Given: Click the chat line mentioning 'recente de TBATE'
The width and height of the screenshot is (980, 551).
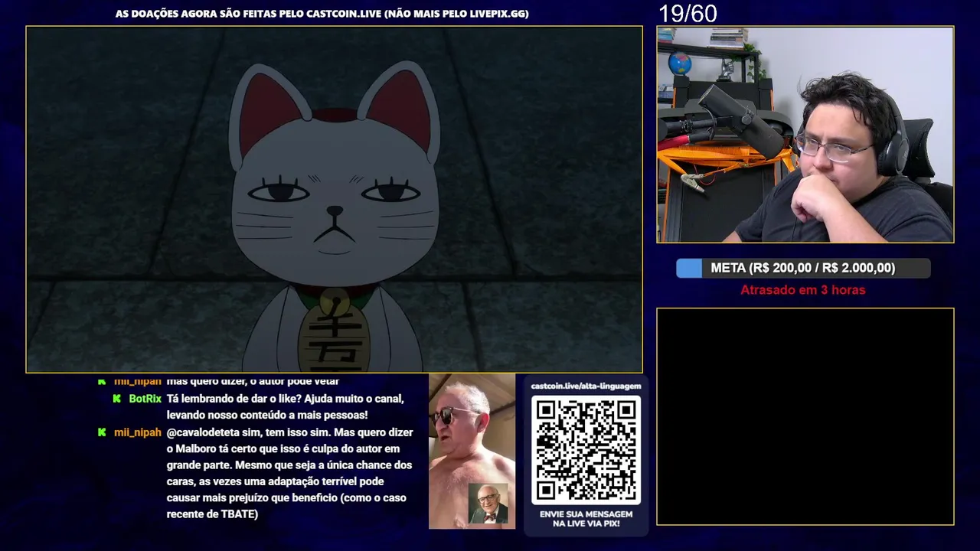Looking at the screenshot, I should [212, 514].
